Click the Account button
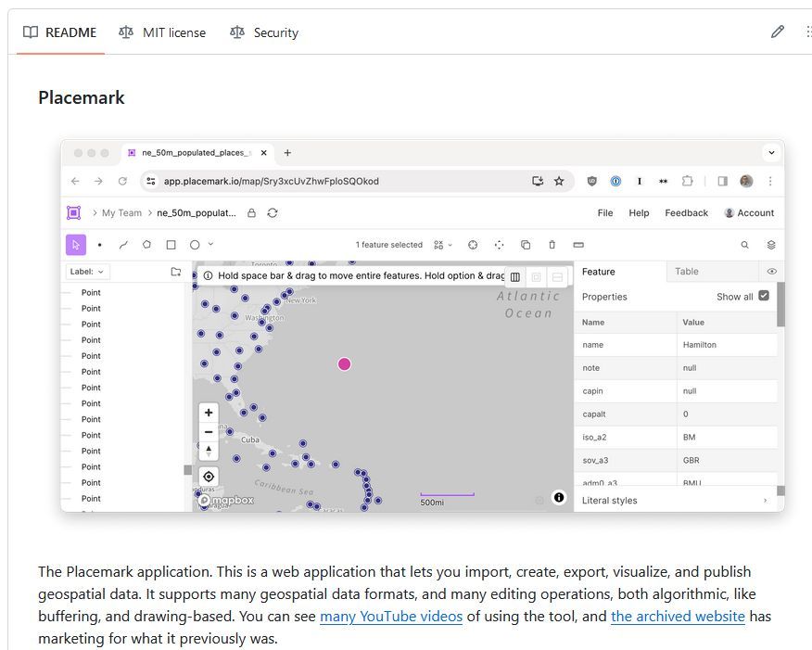The height and width of the screenshot is (650, 812). click(749, 213)
